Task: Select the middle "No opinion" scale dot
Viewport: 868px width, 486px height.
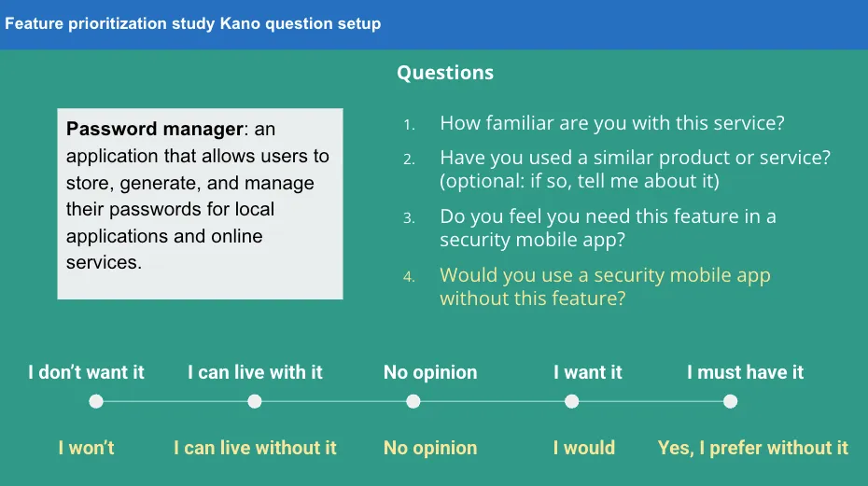Action: click(x=413, y=402)
